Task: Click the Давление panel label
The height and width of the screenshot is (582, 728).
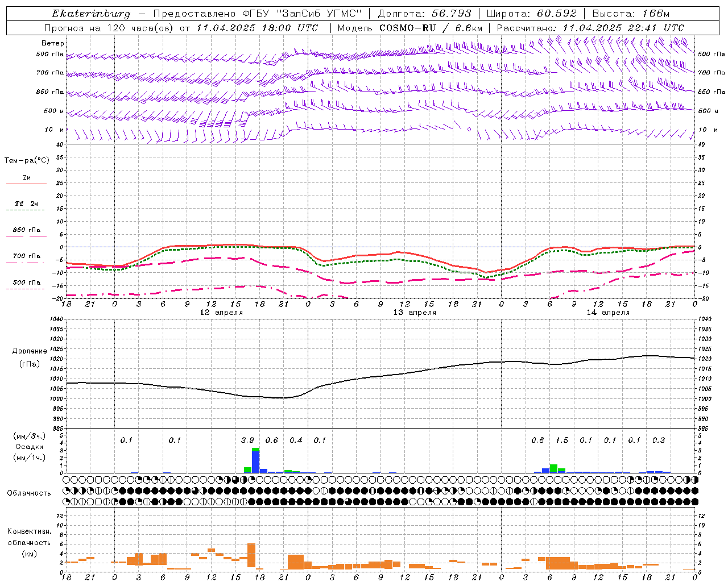Action: click(x=30, y=351)
